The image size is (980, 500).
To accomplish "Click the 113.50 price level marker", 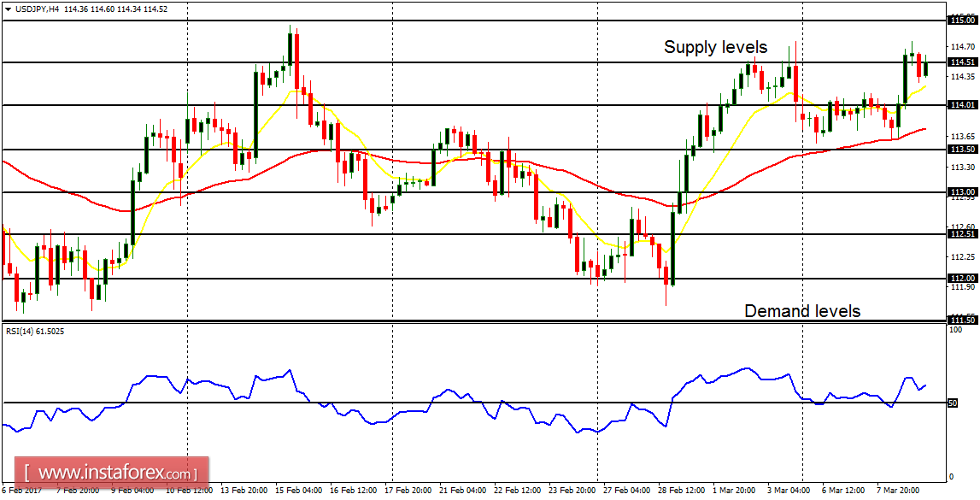I will click(x=965, y=148).
